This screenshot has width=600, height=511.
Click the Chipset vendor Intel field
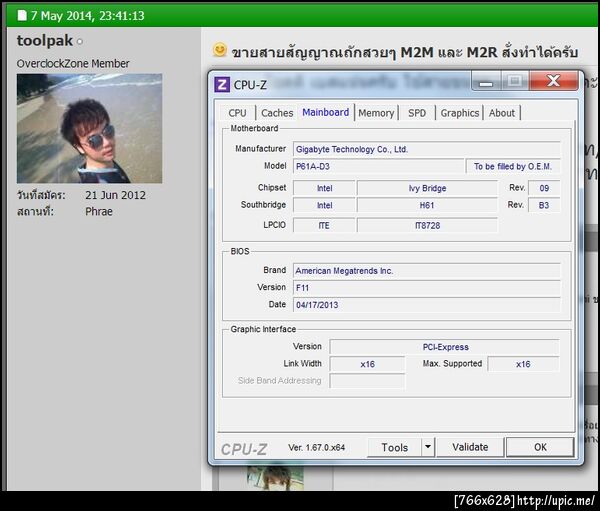(x=324, y=188)
